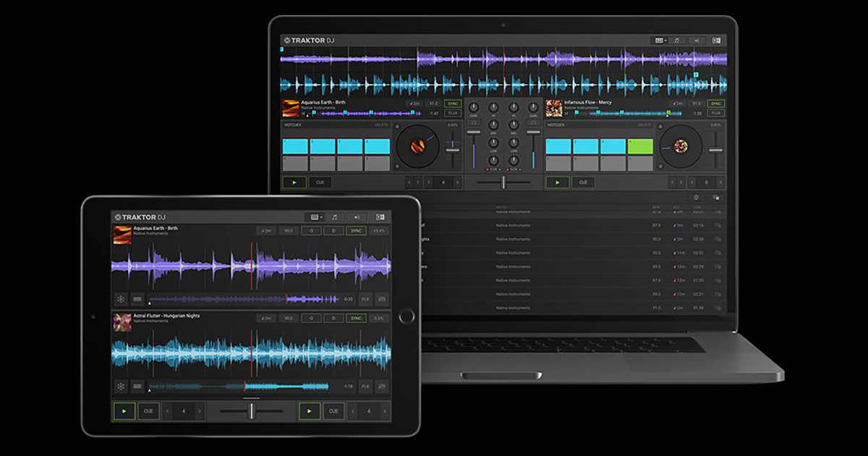
Task: Click the right LOW EQ knob on the laptop mixer
Action: (x=514, y=142)
